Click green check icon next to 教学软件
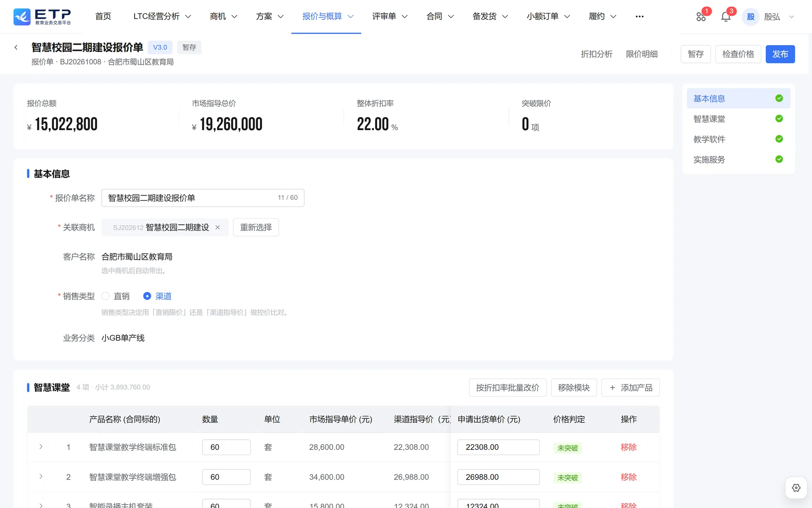This screenshot has width=812, height=508. [x=779, y=139]
